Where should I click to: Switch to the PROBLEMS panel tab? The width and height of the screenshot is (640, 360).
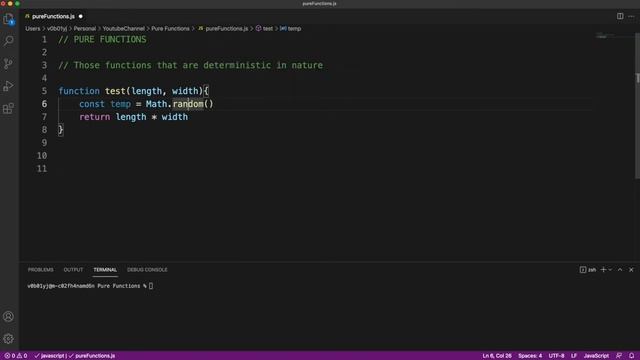(x=40, y=270)
